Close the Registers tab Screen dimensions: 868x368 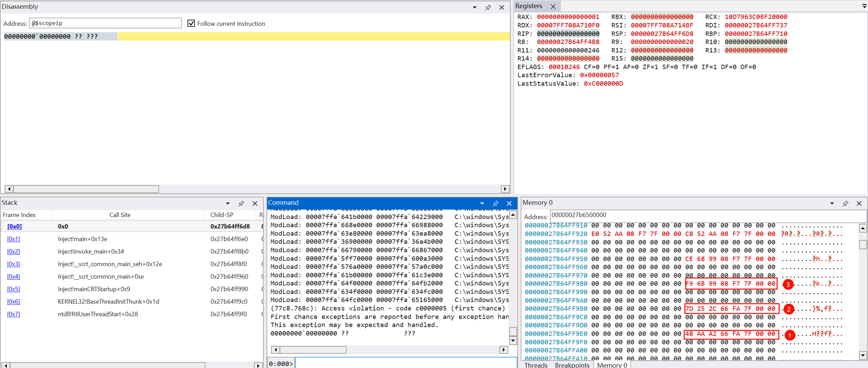pyautogui.click(x=553, y=6)
